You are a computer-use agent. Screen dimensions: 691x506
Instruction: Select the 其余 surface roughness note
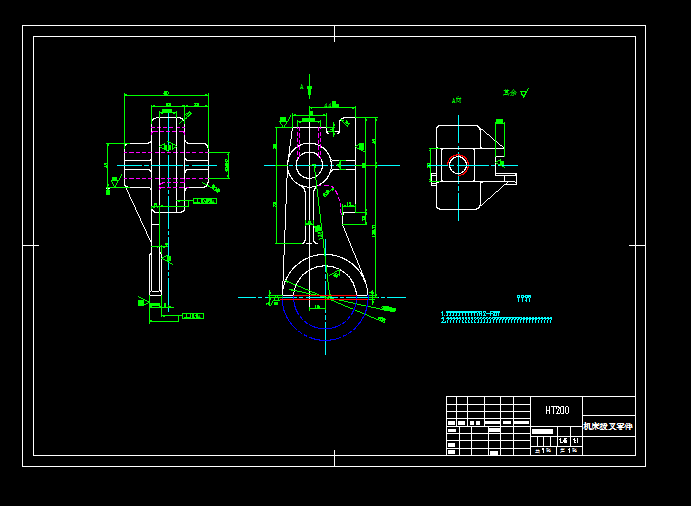coord(510,93)
